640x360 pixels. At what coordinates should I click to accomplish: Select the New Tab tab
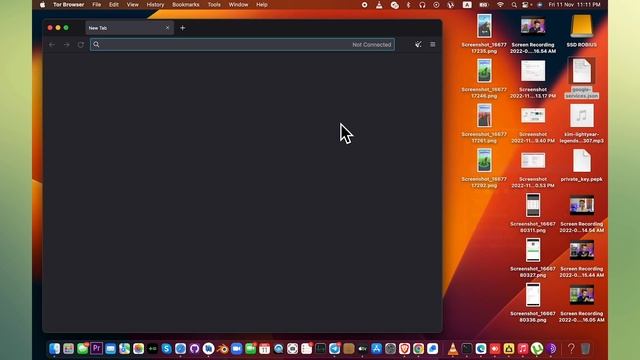point(129,28)
